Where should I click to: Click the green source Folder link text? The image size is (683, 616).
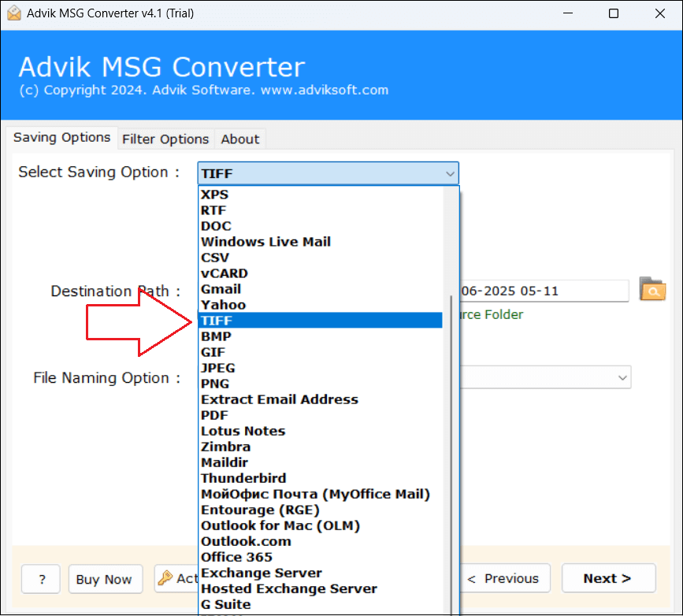(492, 314)
